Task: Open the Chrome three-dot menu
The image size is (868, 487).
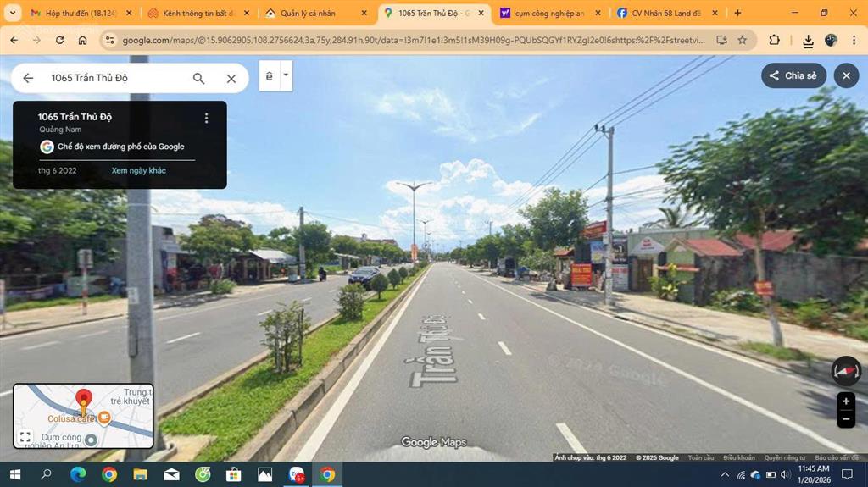Action: [x=854, y=40]
